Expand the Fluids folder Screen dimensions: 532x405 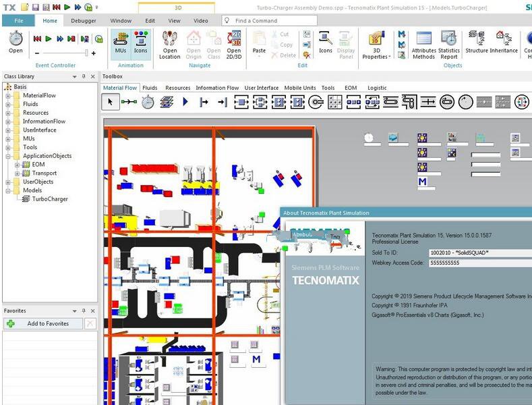(8, 105)
